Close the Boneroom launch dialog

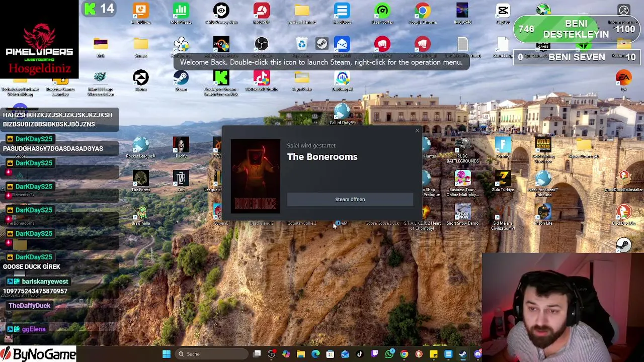point(417,131)
